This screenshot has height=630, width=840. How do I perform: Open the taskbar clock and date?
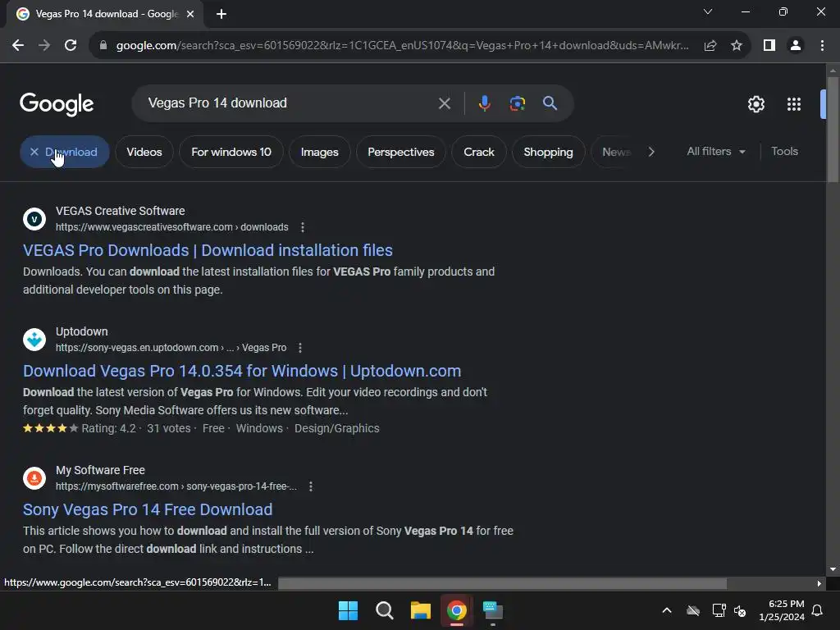pos(782,610)
